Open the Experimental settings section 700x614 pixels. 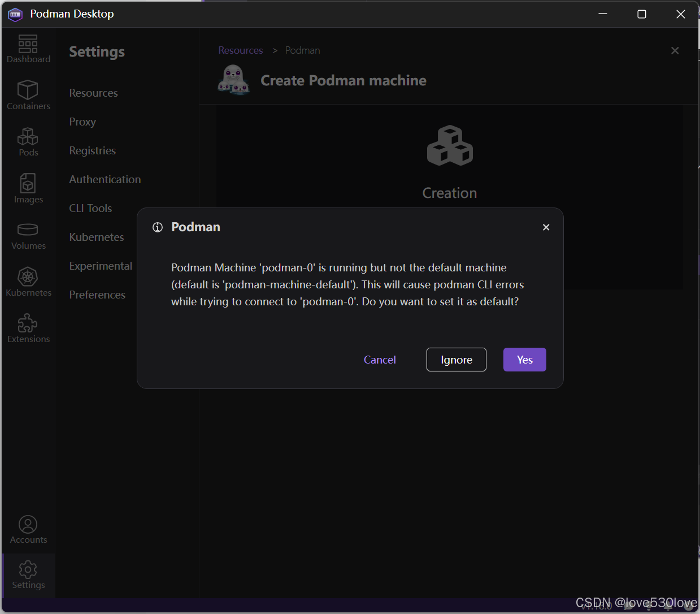point(101,266)
